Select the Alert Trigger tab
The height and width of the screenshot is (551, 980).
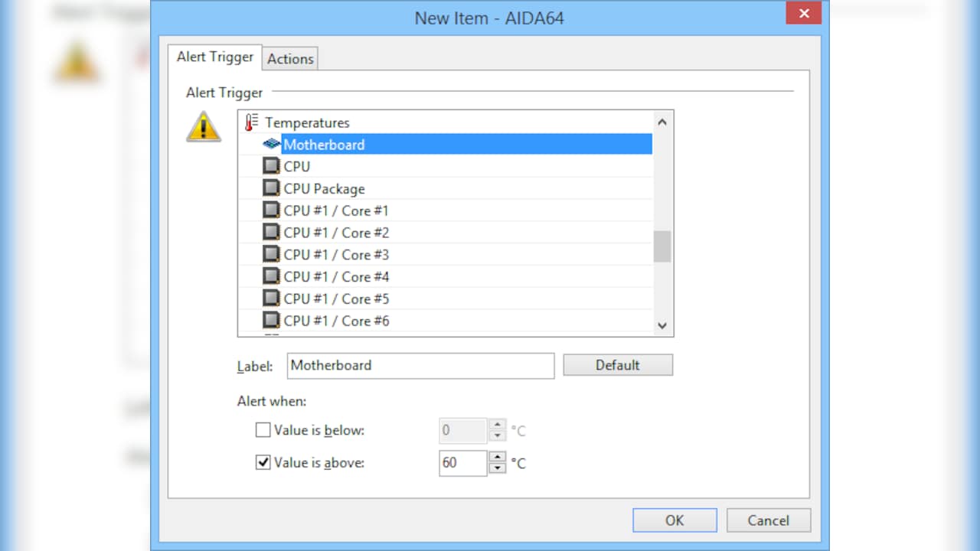click(x=215, y=57)
